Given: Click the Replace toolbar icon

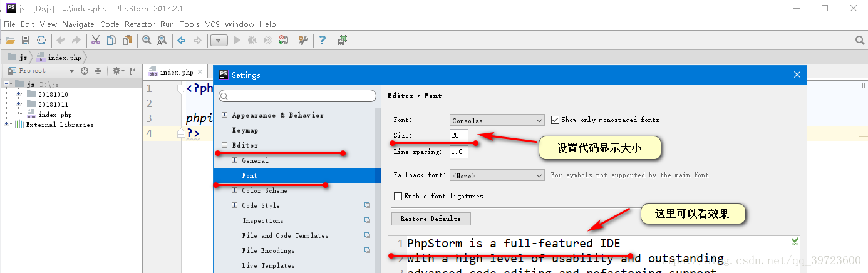Looking at the screenshot, I should pyautogui.click(x=162, y=40).
